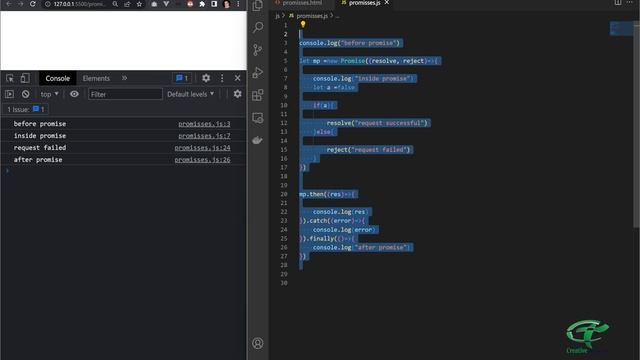640x360 pixels.
Task: Open source link promisses.js:7
Action: [204, 136]
